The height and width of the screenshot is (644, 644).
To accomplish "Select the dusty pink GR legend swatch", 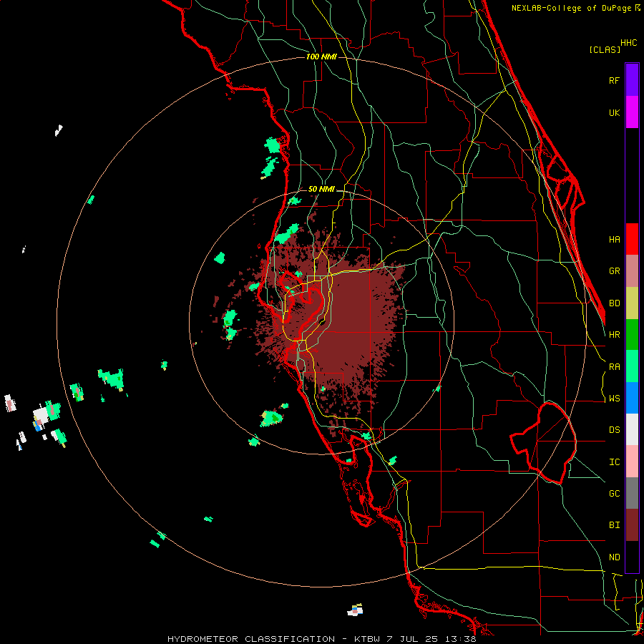I will pos(632,270).
